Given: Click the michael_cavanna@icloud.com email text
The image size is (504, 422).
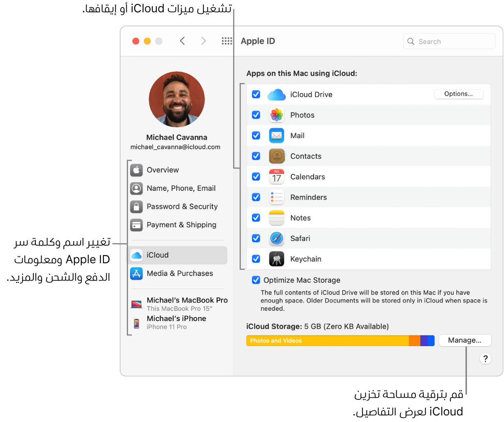Looking at the screenshot, I should click(175, 147).
